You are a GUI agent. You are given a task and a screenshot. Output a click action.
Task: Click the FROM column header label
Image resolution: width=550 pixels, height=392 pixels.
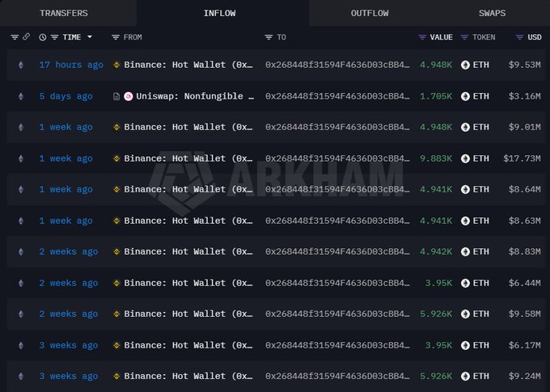pos(133,37)
